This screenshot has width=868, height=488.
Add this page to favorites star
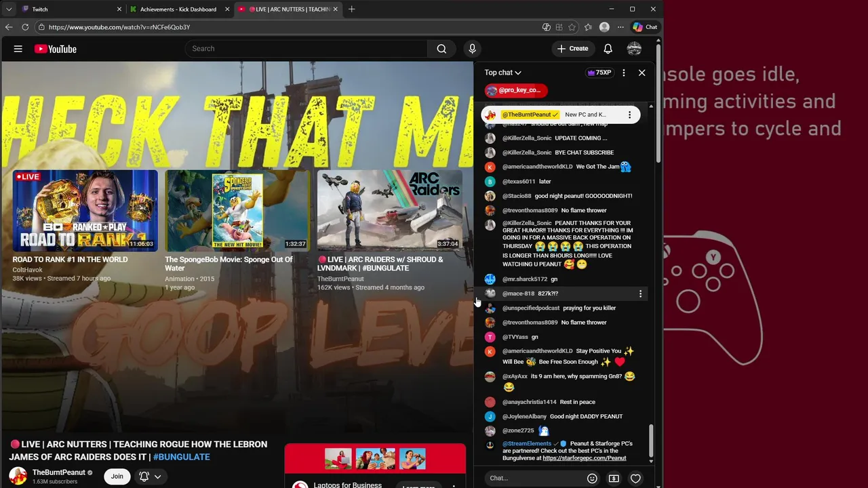click(x=572, y=27)
